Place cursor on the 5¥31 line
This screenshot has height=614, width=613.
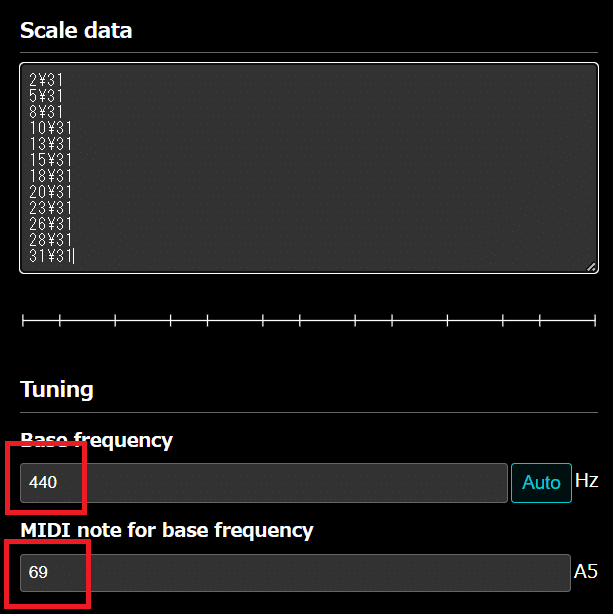click(46, 94)
